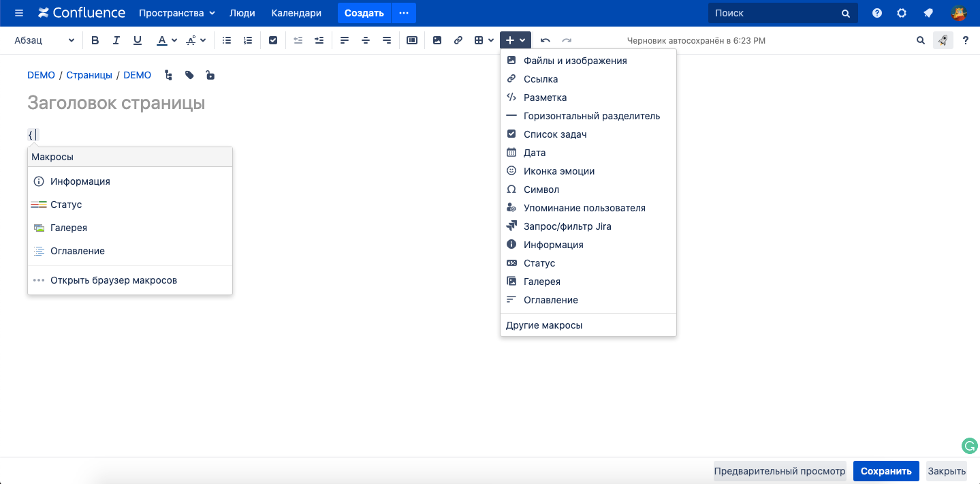Click the rocket icon in editor toolbar

pos(943,40)
